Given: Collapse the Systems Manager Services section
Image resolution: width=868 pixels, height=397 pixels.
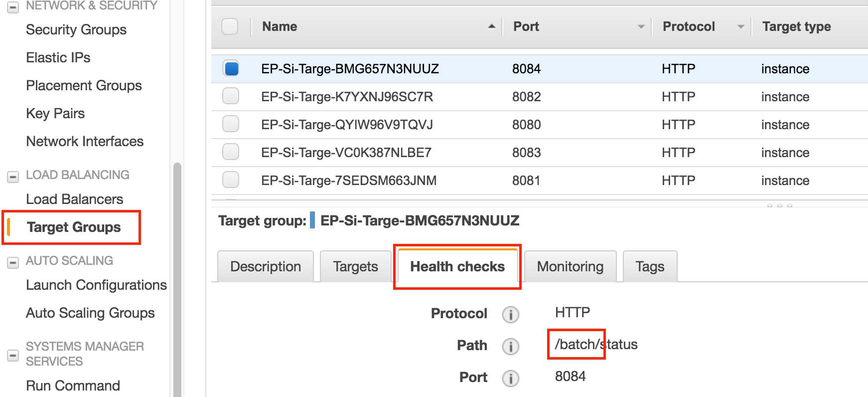Looking at the screenshot, I should [13, 356].
